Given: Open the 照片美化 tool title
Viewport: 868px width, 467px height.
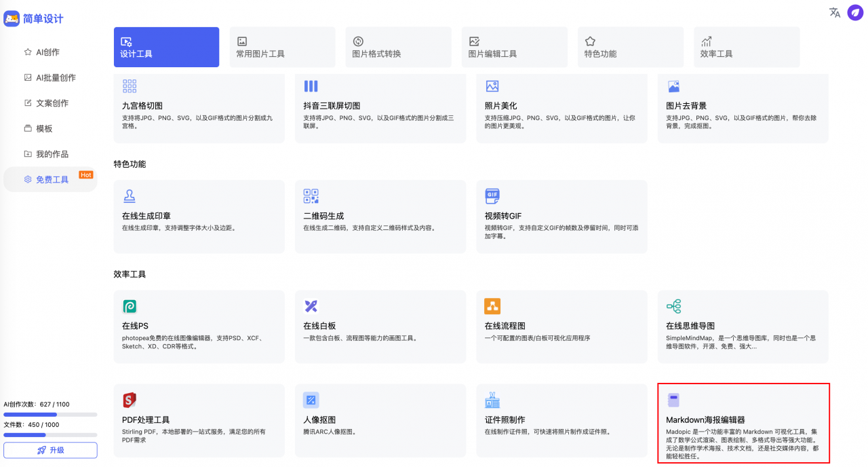Looking at the screenshot, I should [x=501, y=106].
